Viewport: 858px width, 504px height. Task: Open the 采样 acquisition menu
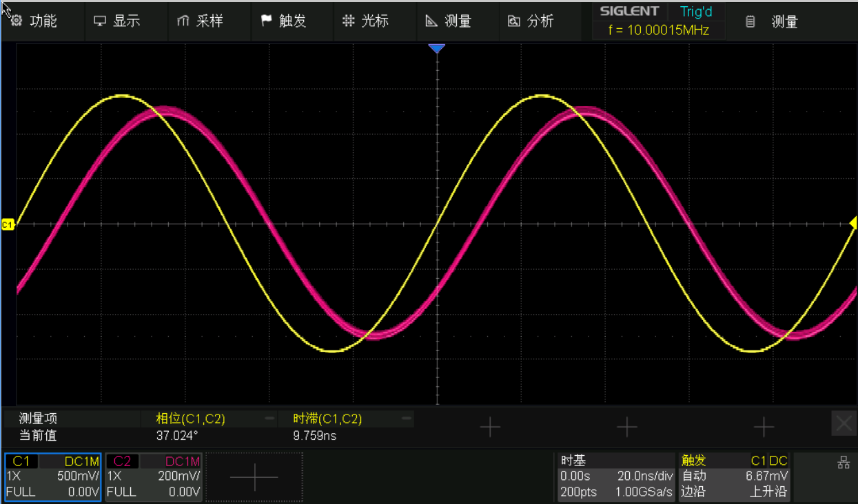click(201, 21)
